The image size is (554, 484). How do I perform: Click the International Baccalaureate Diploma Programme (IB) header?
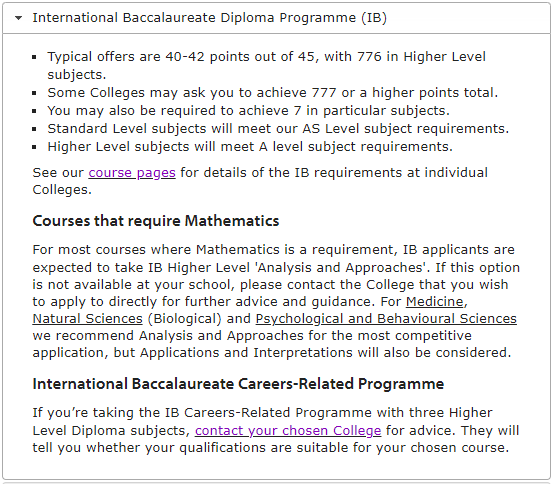tap(277, 18)
